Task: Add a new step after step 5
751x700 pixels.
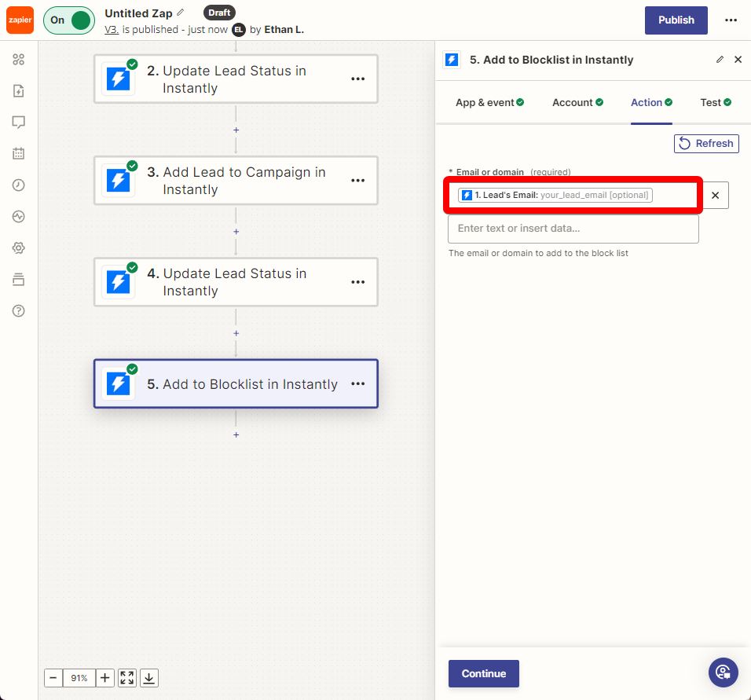Action: [x=236, y=434]
